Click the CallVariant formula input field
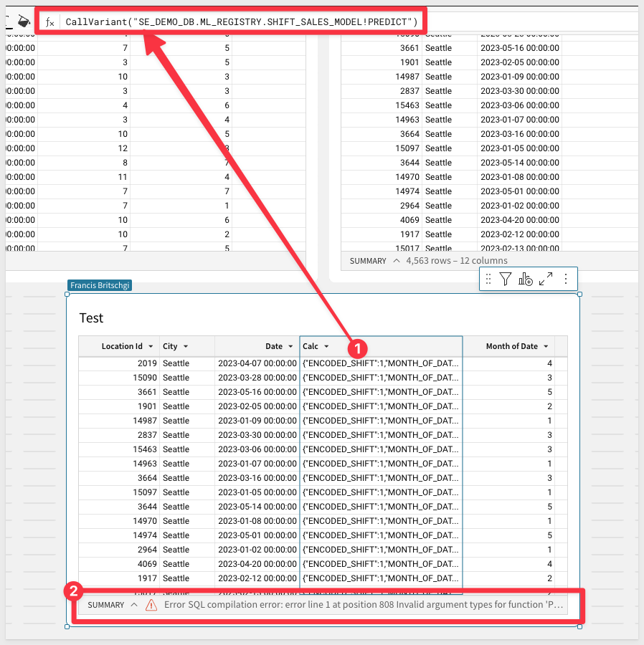The image size is (644, 645). [x=242, y=21]
